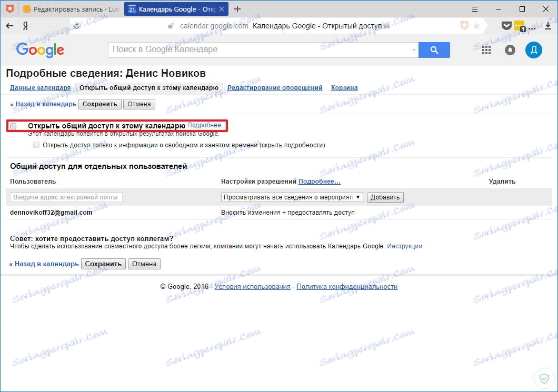Open the 'Корзина' tab
Image resolution: width=558 pixels, height=392 pixels.
344,87
